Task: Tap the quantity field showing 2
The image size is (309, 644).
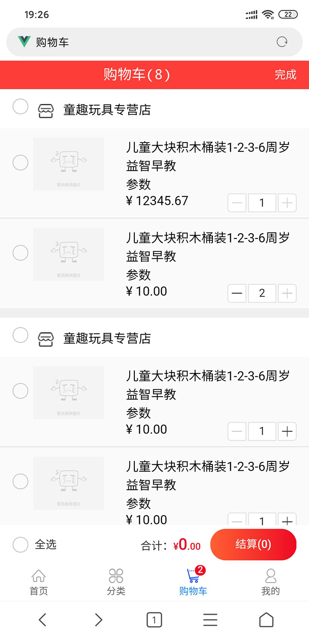Action: (x=262, y=293)
